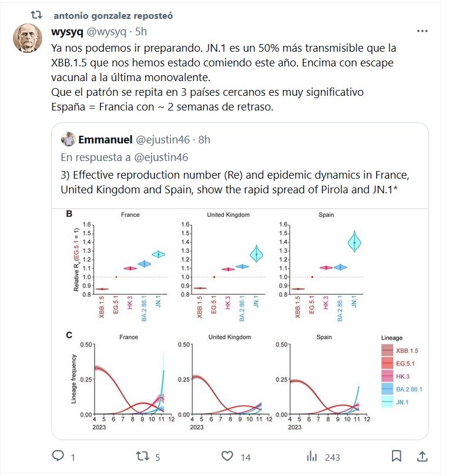Click the repost arrows icon below tweet
Image resolution: width=449 pixels, height=476 pixels.
click(143, 457)
